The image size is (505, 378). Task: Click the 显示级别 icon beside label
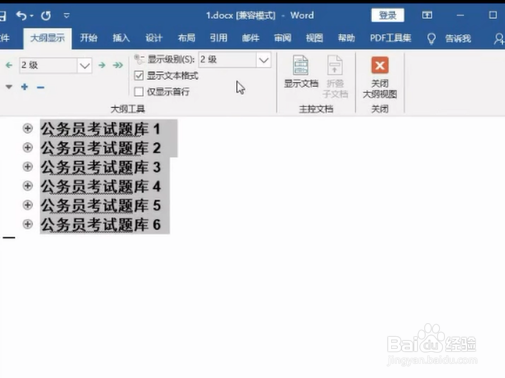(x=139, y=59)
